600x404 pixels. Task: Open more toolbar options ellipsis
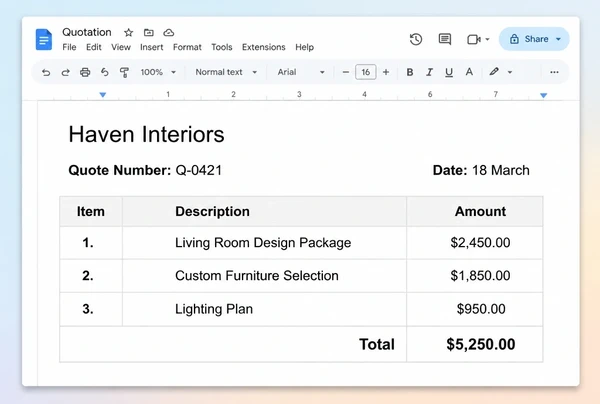click(554, 72)
